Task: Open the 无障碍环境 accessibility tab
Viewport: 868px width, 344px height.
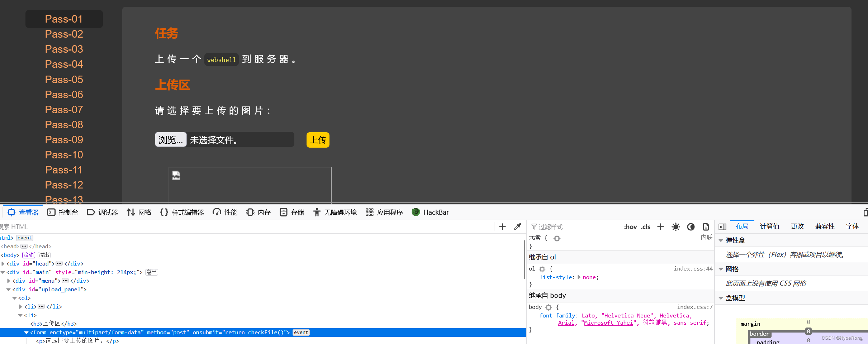Action: click(335, 212)
